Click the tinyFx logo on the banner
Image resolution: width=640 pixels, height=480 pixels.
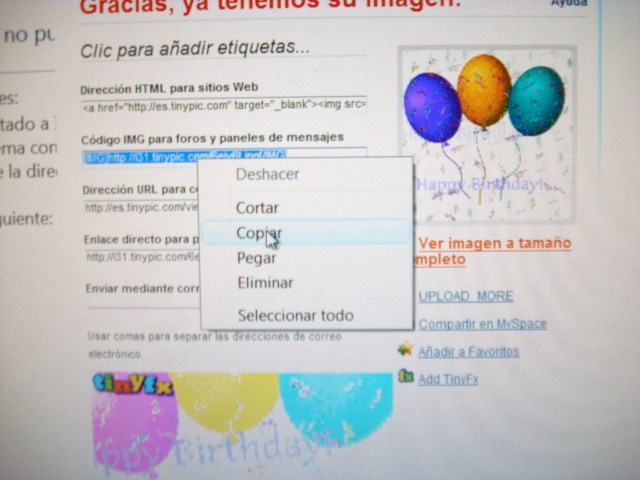click(x=132, y=384)
